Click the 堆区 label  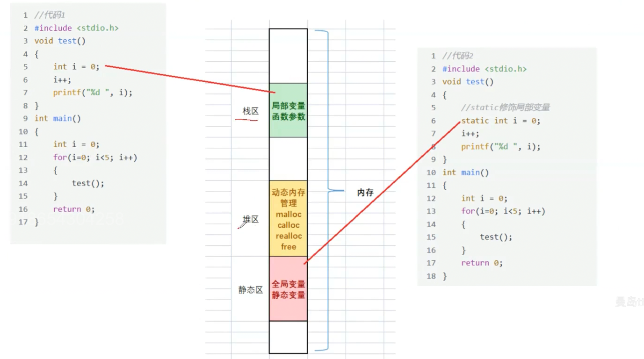coord(251,219)
